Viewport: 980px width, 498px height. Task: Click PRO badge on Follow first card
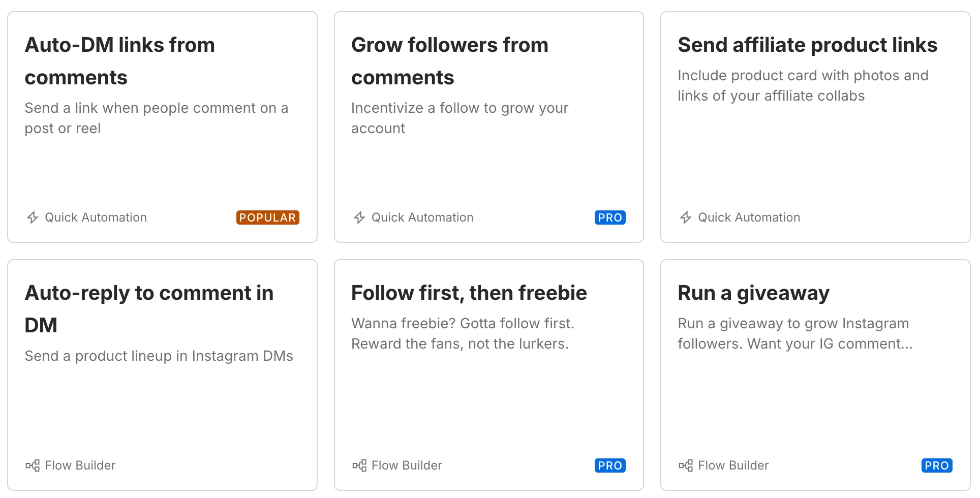tap(610, 465)
